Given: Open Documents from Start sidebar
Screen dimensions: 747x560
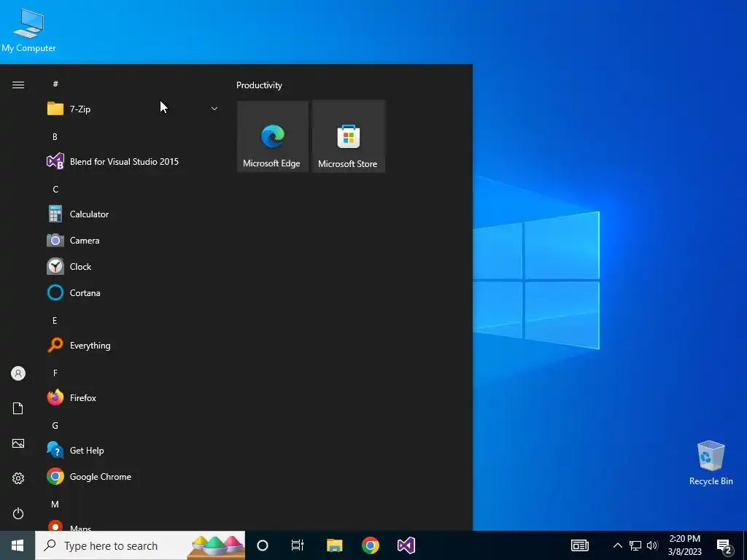Looking at the screenshot, I should click(18, 408).
